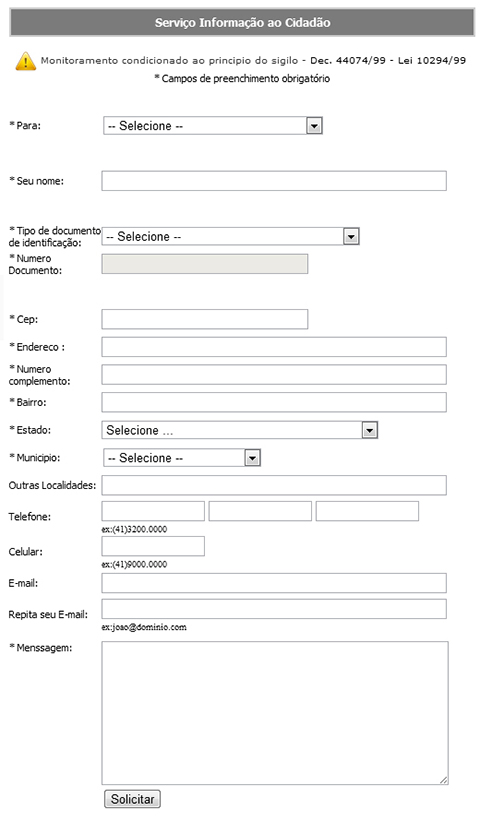
Task: Focus the Celular input field
Action: point(153,546)
